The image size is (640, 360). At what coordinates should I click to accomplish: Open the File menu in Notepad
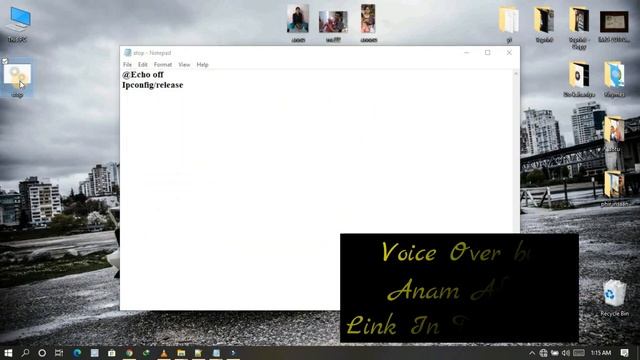point(127,64)
